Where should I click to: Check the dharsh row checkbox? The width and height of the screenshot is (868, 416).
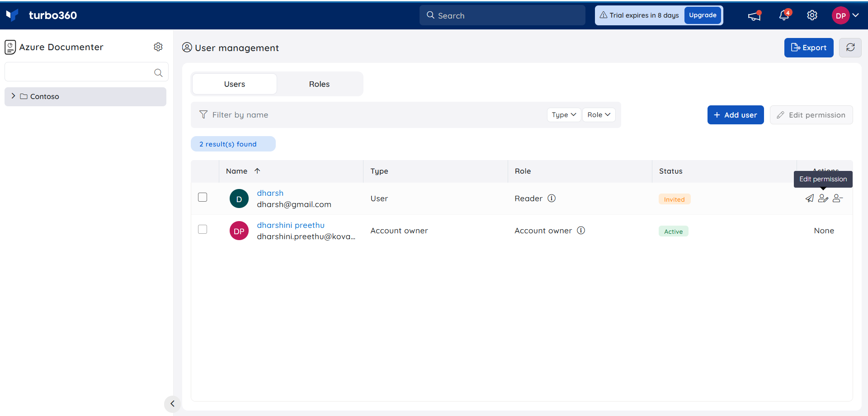(x=203, y=197)
